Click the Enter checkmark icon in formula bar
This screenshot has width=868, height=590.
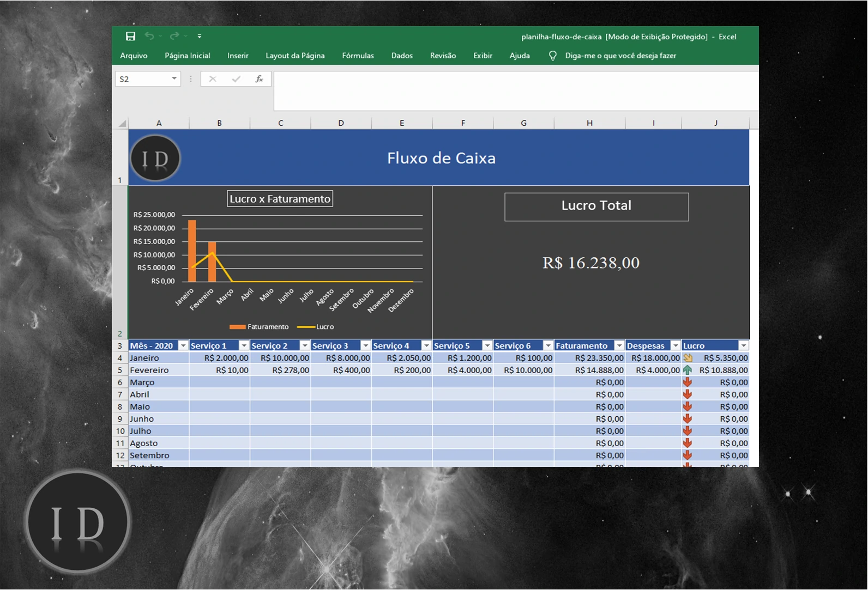[x=236, y=79]
